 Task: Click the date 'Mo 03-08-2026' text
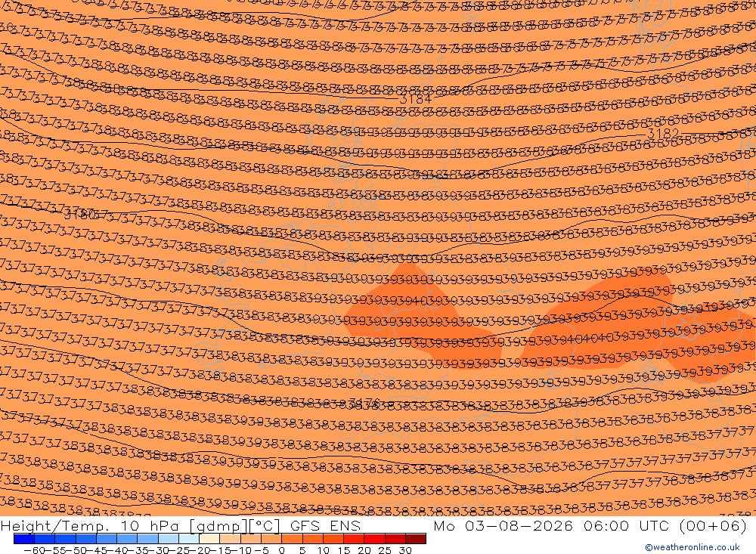pyautogui.click(x=503, y=525)
